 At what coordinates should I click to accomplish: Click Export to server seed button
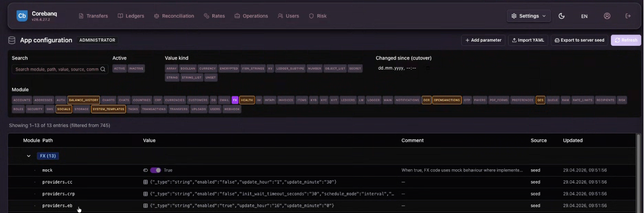tap(579, 40)
